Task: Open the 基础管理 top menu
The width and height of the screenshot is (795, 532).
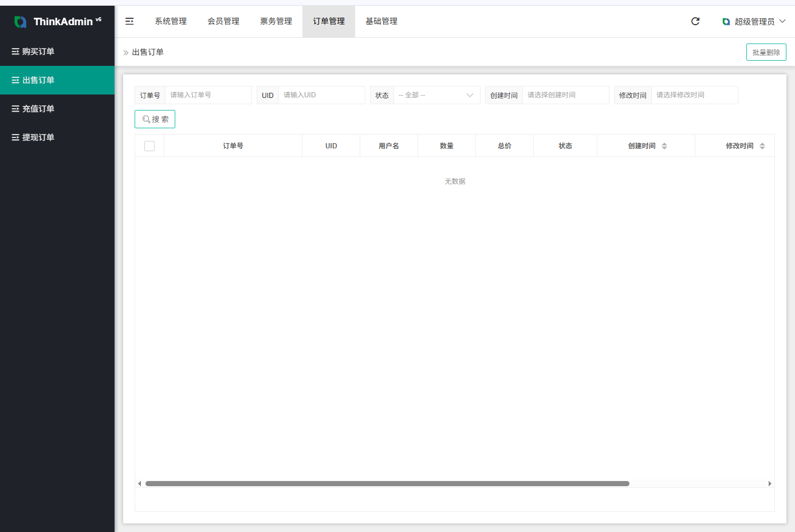Action: tap(381, 21)
